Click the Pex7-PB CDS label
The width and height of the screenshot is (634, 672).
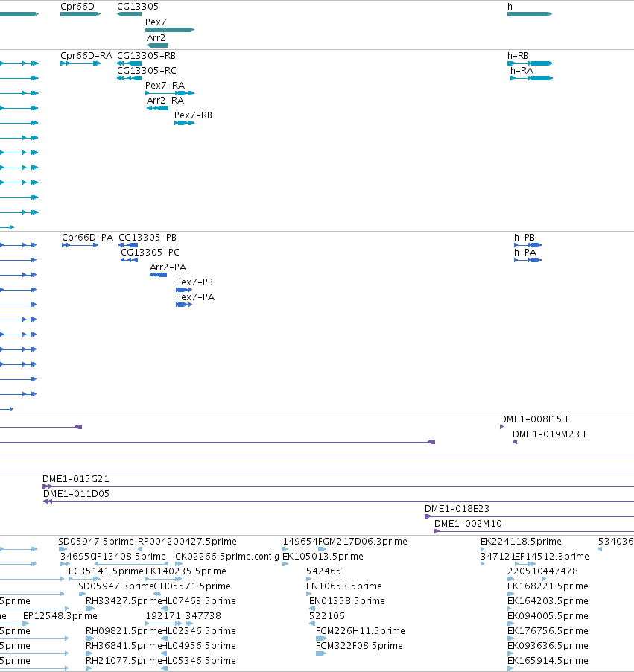pyautogui.click(x=194, y=282)
